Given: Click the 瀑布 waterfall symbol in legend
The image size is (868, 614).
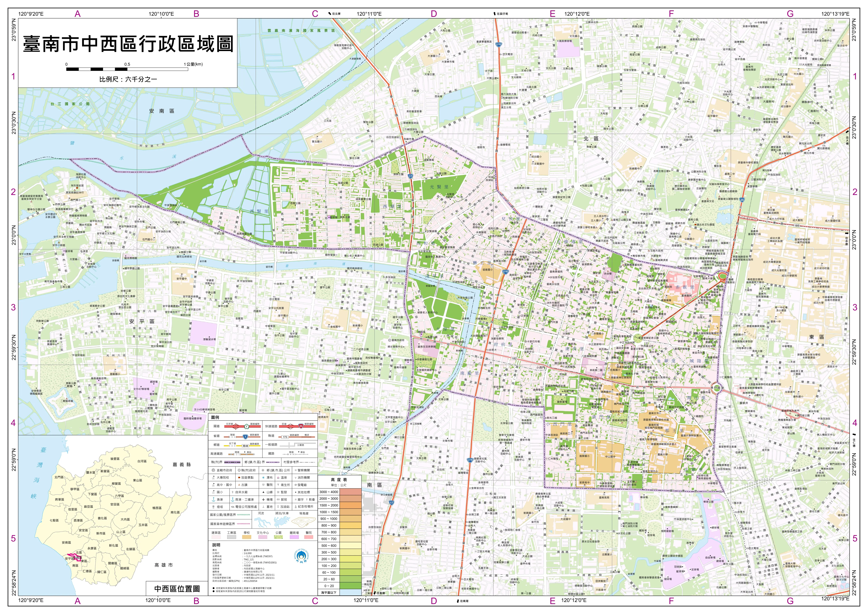Looking at the screenshot, I should pyautogui.click(x=264, y=478).
